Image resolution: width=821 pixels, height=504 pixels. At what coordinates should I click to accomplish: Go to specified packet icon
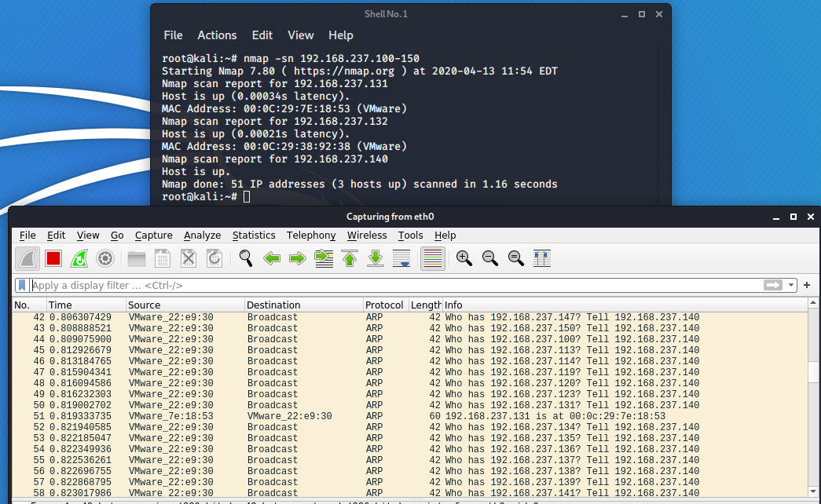click(324, 258)
